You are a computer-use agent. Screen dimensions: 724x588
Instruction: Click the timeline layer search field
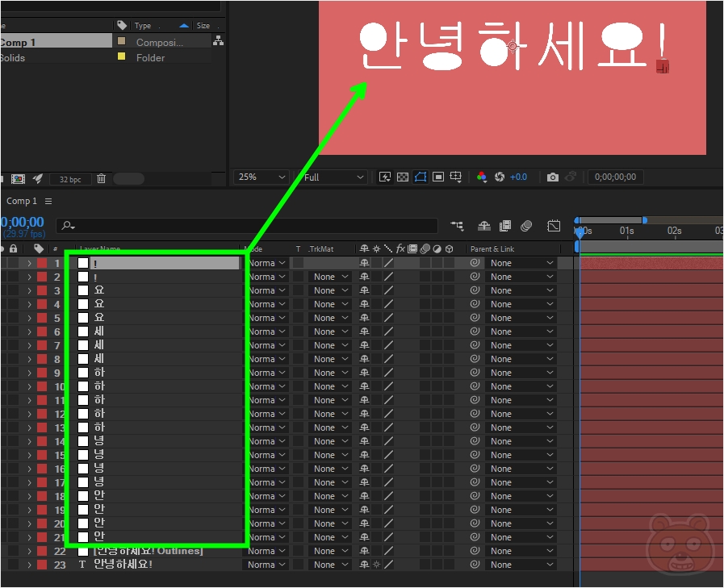pos(247,225)
